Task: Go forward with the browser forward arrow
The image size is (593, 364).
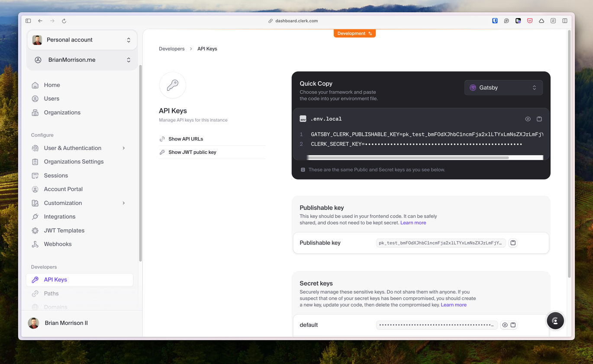Action: [x=52, y=21]
